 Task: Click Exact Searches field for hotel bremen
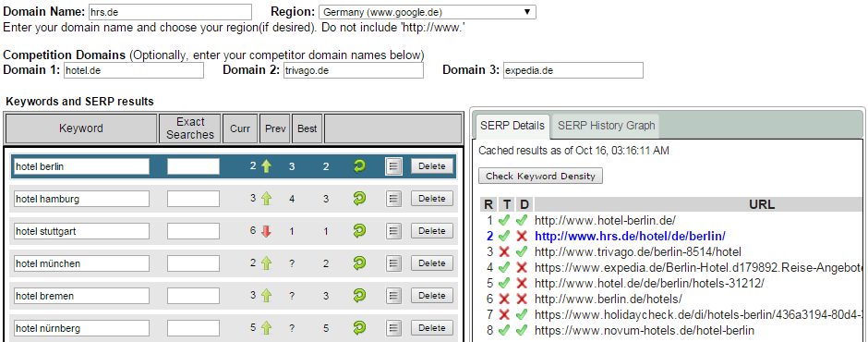194,296
